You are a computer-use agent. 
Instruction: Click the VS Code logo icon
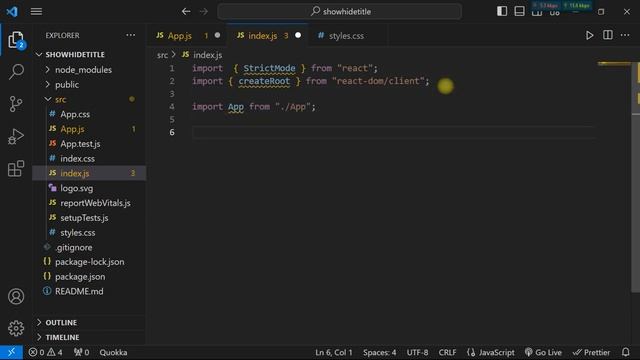(x=12, y=11)
